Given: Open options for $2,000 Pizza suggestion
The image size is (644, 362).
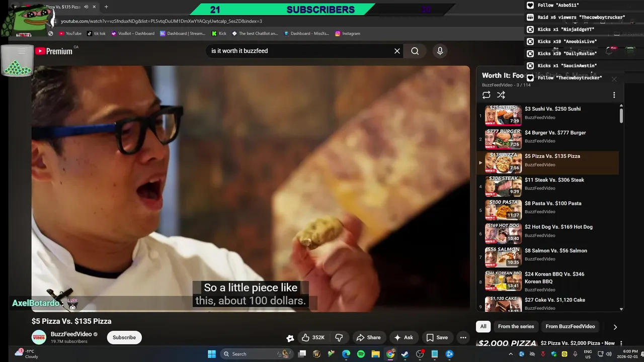Looking at the screenshot, I should tap(621, 343).
